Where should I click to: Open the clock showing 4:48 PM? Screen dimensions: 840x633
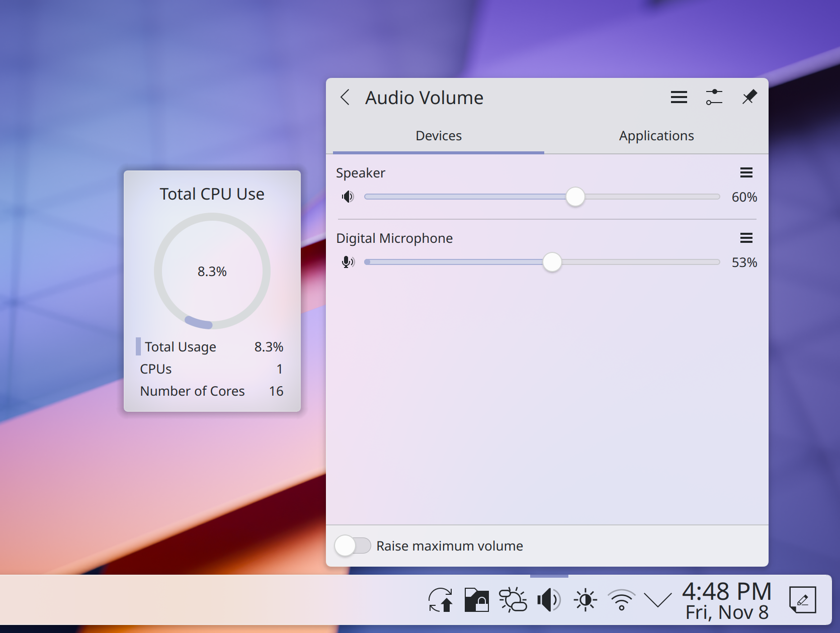click(727, 600)
